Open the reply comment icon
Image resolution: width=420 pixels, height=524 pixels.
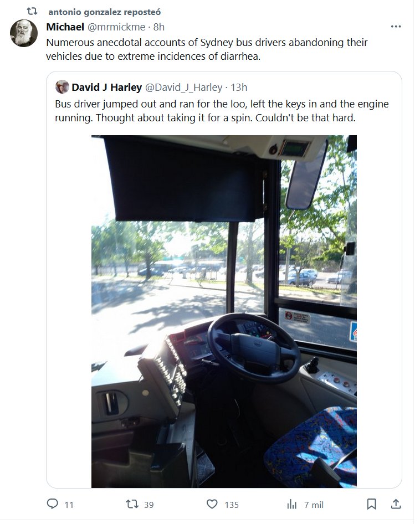coord(53,504)
